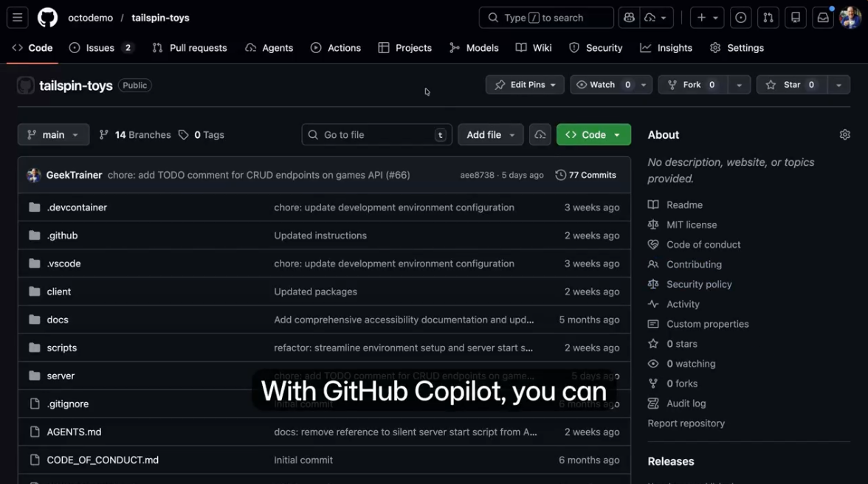Open global pull requests icon in header
The width and height of the screenshot is (868, 484).
click(x=768, y=18)
